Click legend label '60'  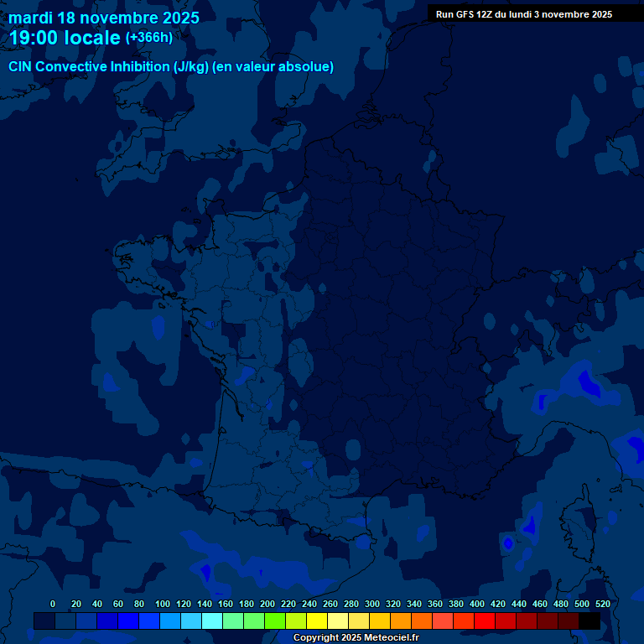point(118,604)
